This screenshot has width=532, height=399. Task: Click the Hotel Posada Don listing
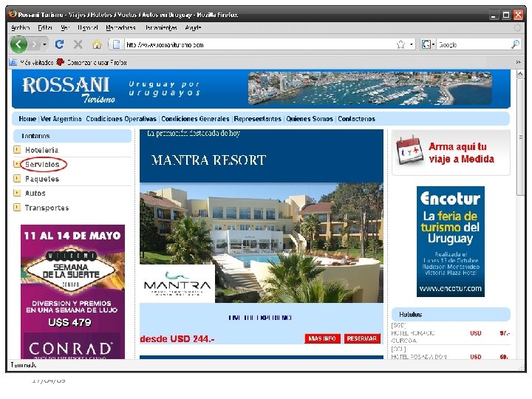pos(451,353)
